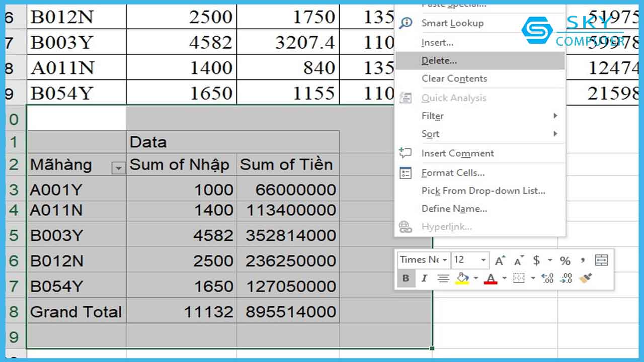Choose Insert... from the context menu
This screenshot has height=362, width=644.
pos(480,43)
